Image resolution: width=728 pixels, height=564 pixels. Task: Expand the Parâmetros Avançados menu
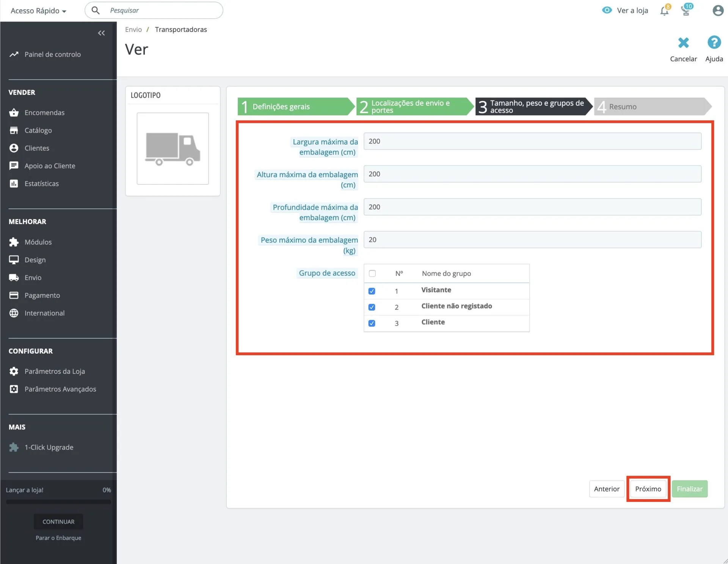pos(60,389)
